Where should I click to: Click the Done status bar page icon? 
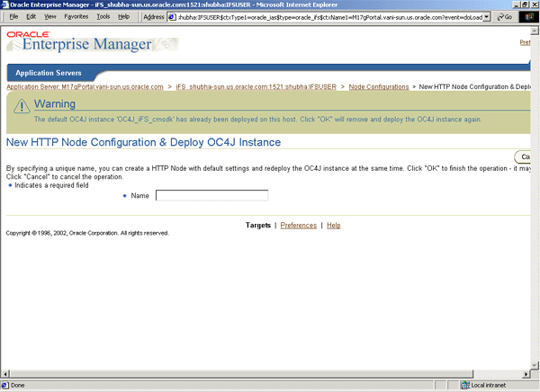coord(4,385)
